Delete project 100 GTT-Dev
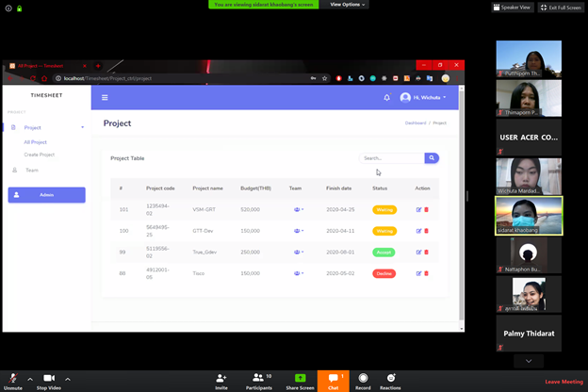 click(x=426, y=231)
